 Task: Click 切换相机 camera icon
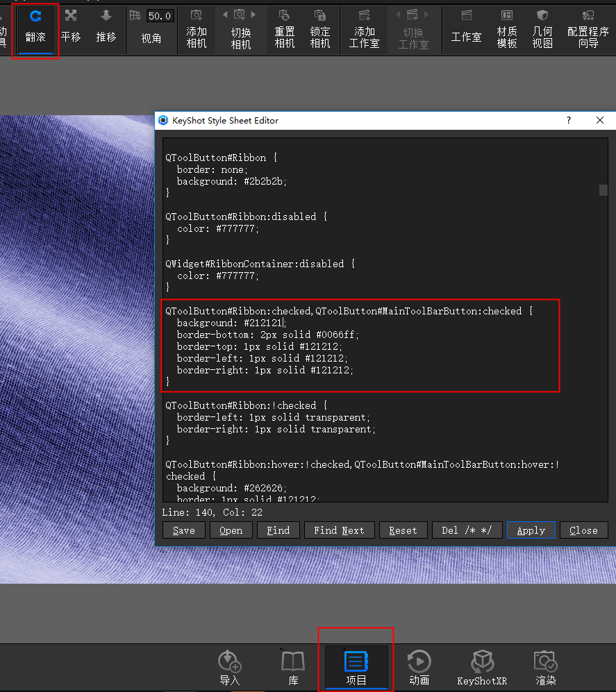tap(240, 15)
